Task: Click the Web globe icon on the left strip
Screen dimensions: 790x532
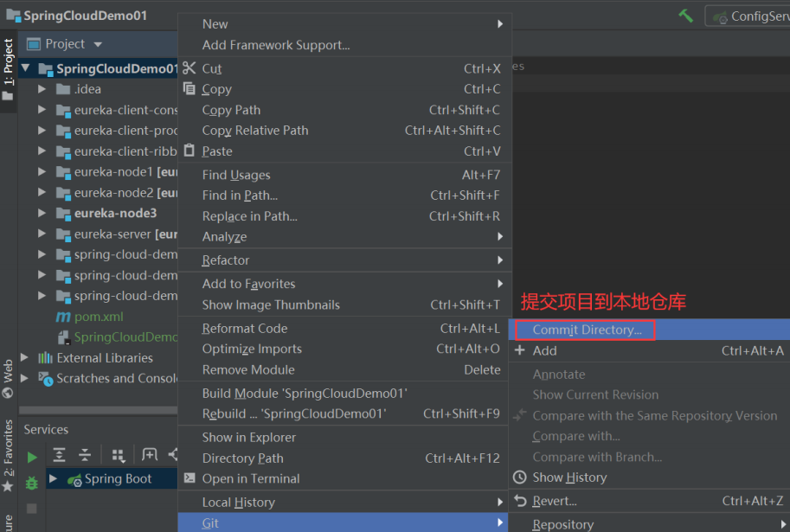Action: 8,392
